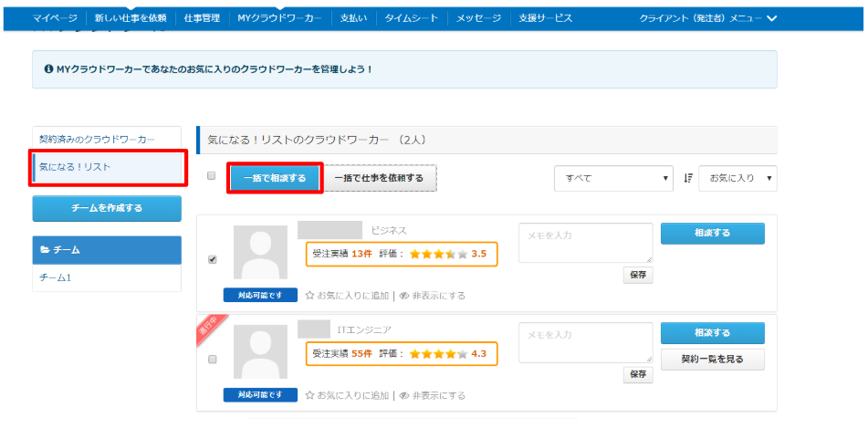868x439 pixels.
Task: Click the IT engineer's profile avatar
Action: (x=260, y=351)
